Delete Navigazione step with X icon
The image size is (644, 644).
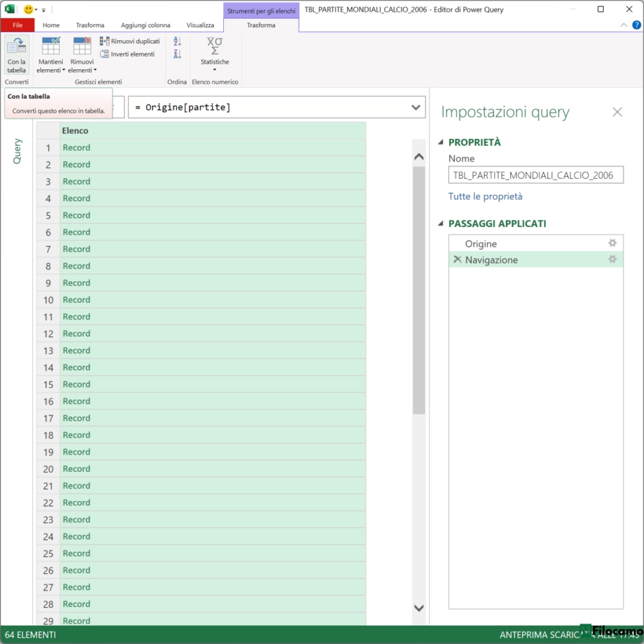coord(457,259)
